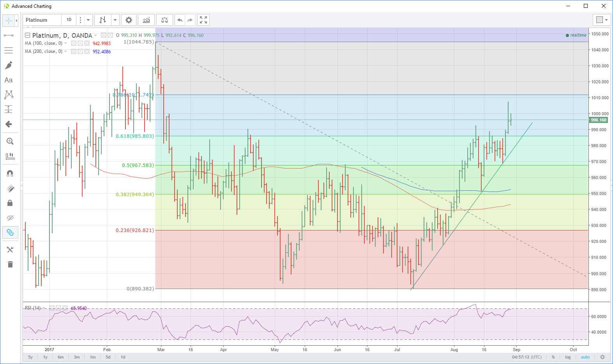Toggle stay in drawing mode
613x364 pixels.
click(x=10, y=188)
